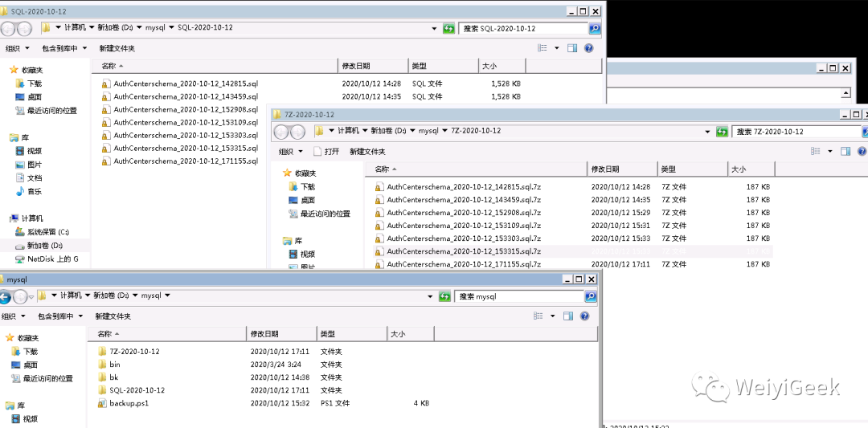Select 音乐 library in SQL-2020-10-12 sidebar
Screen dimensions: 868x428
(29, 191)
